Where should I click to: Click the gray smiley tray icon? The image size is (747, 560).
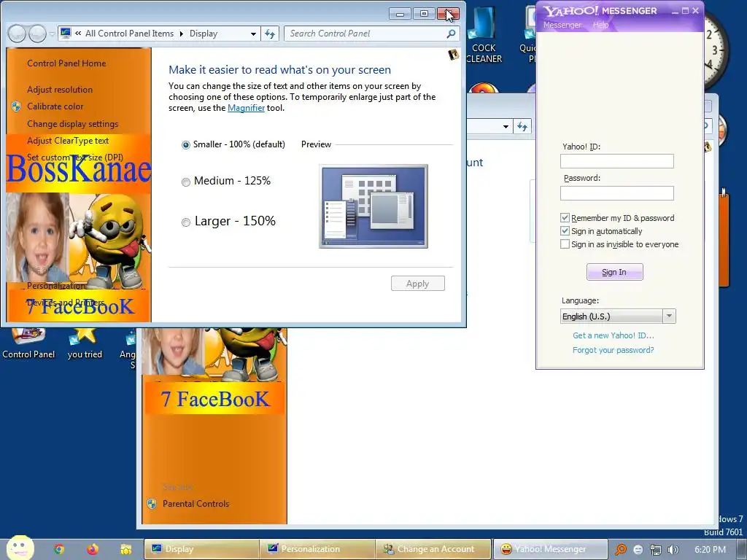[x=638, y=550]
